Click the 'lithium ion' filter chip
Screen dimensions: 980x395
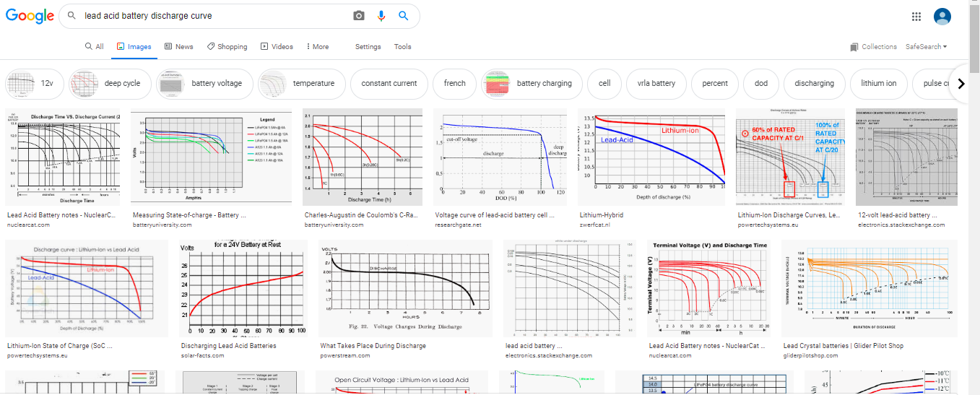pos(877,84)
